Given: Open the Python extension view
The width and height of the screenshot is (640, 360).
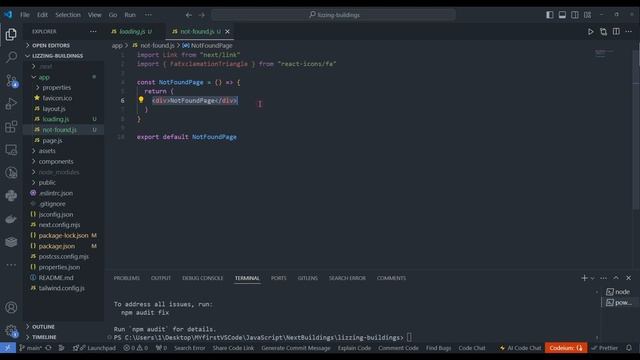Looking at the screenshot, I should [x=11, y=196].
